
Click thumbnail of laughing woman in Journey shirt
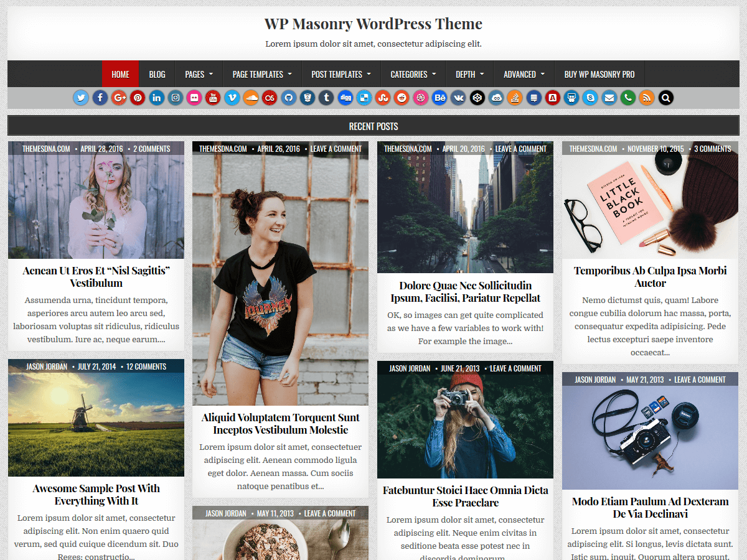click(280, 274)
